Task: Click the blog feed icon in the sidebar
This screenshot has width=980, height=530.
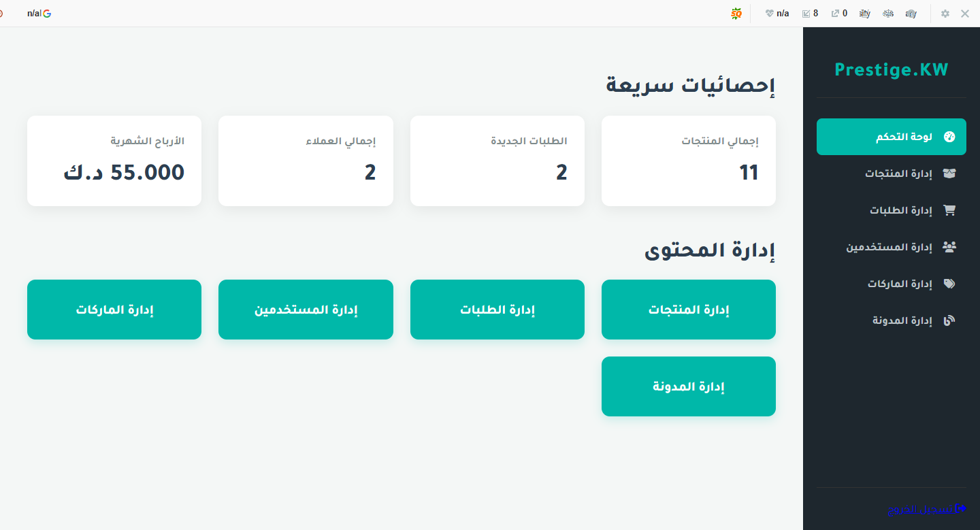Action: [949, 320]
